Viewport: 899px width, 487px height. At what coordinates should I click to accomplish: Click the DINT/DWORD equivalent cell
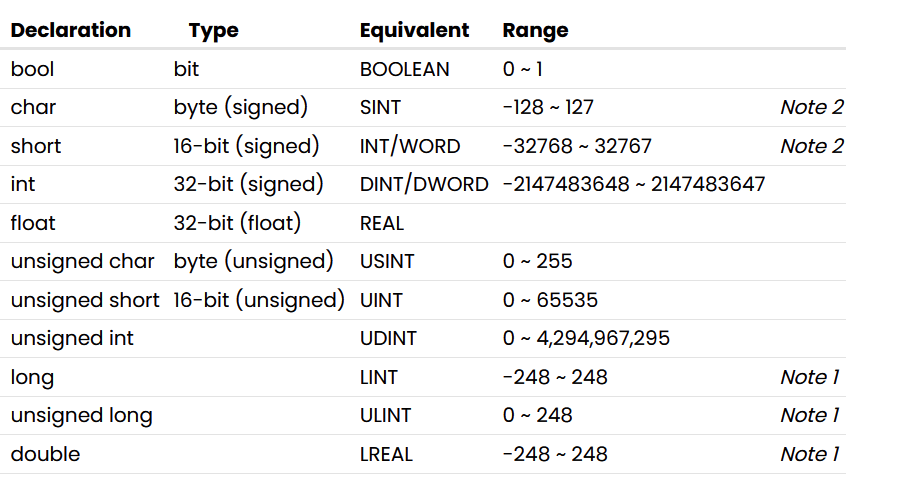coord(424,184)
